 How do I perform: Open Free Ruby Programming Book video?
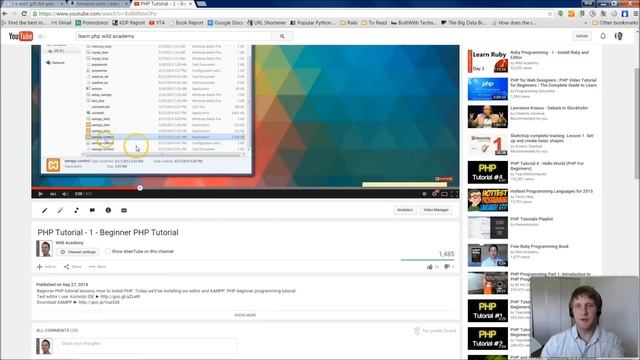tap(539, 247)
